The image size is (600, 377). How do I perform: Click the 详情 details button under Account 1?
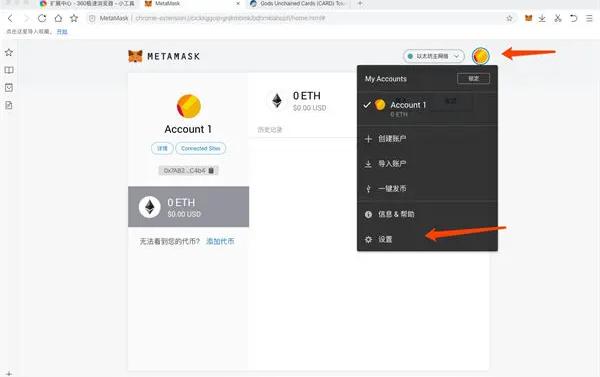[x=162, y=148]
